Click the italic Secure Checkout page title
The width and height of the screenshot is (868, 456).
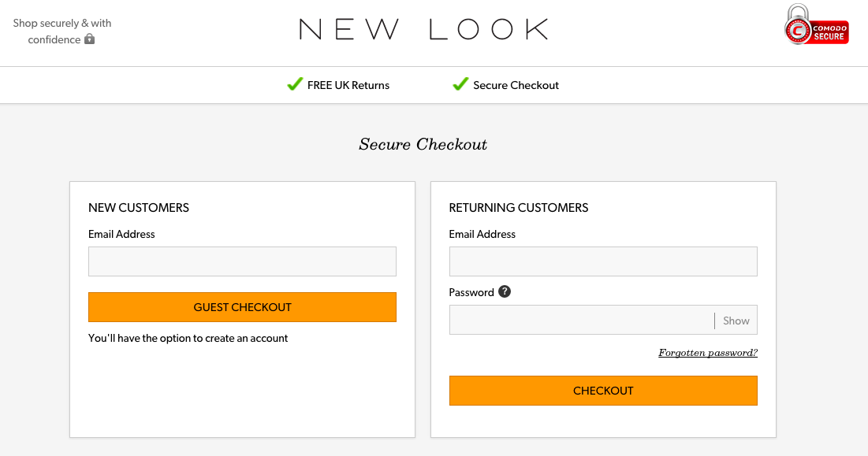point(423,144)
